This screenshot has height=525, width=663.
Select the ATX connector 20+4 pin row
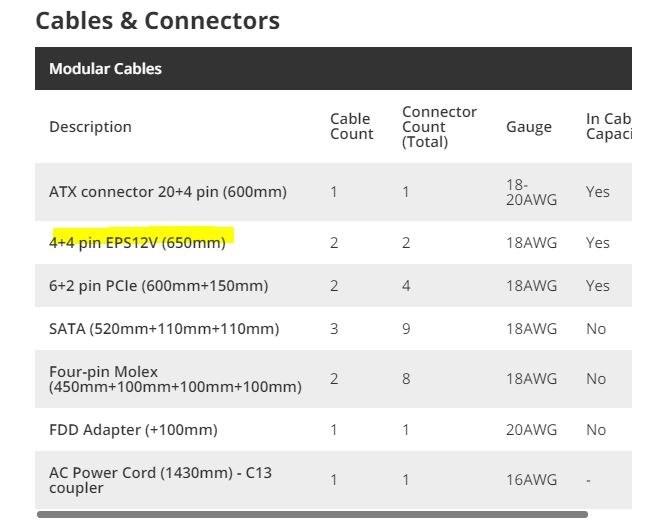(x=333, y=192)
